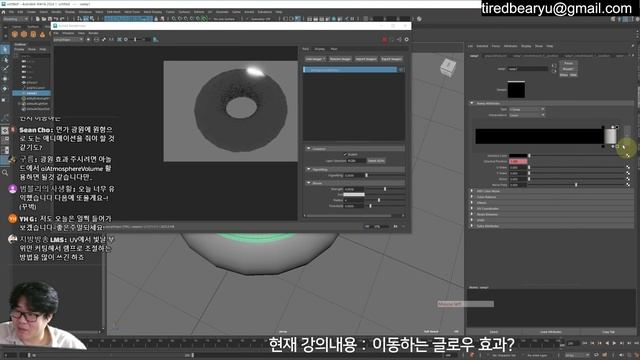Activate the Scale tool in the toolbox
The height and width of the screenshot is (360, 640).
coord(5,99)
